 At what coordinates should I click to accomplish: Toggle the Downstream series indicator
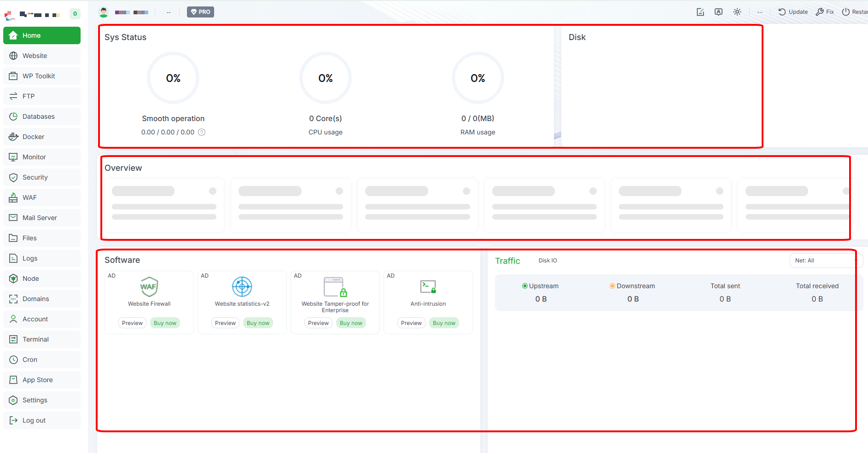(x=612, y=286)
